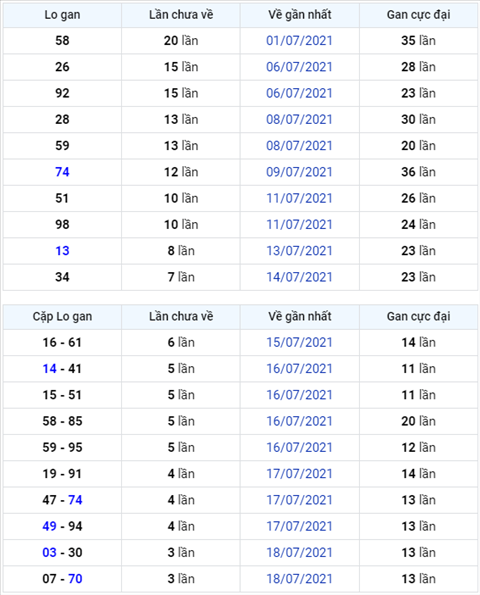Click blue number 74 in Lo gan column
The image size is (480, 595).
pyautogui.click(x=62, y=172)
